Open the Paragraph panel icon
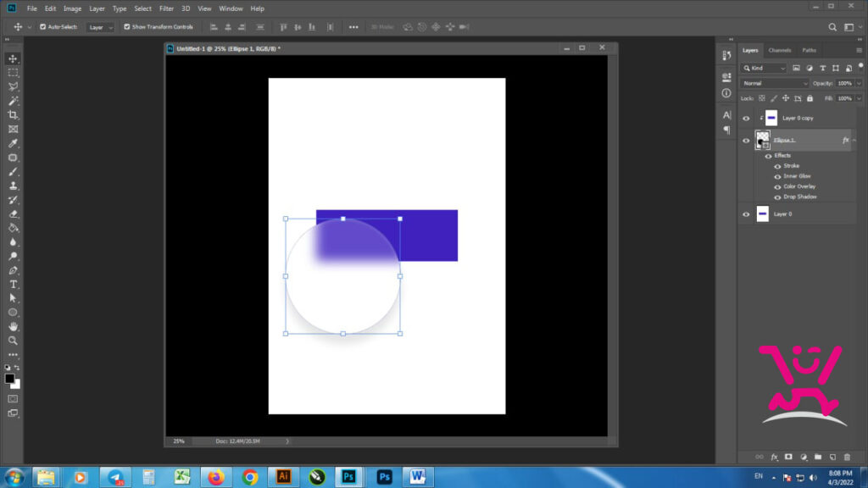Viewport: 868px width, 488px height. click(x=726, y=130)
